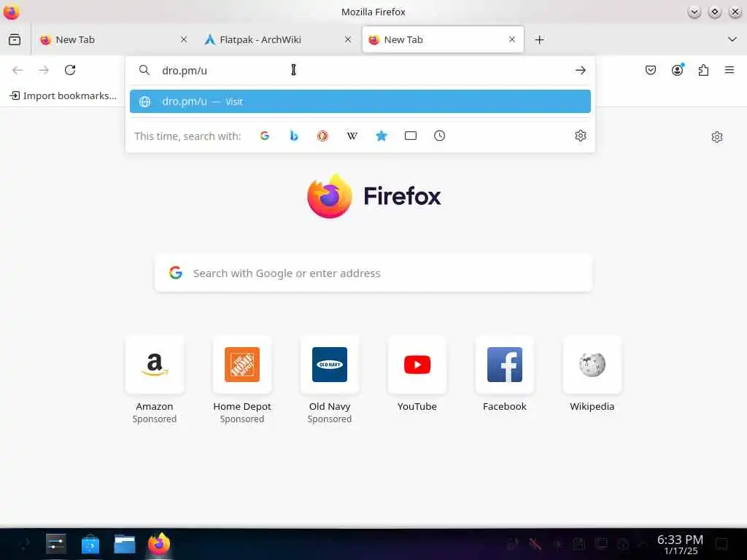
Task: Search this time with DuckDuckGo icon
Action: click(x=323, y=136)
